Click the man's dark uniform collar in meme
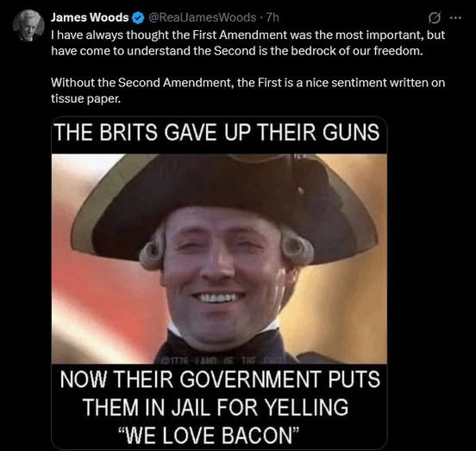This screenshot has height=451, width=476. pyautogui.click(x=225, y=344)
